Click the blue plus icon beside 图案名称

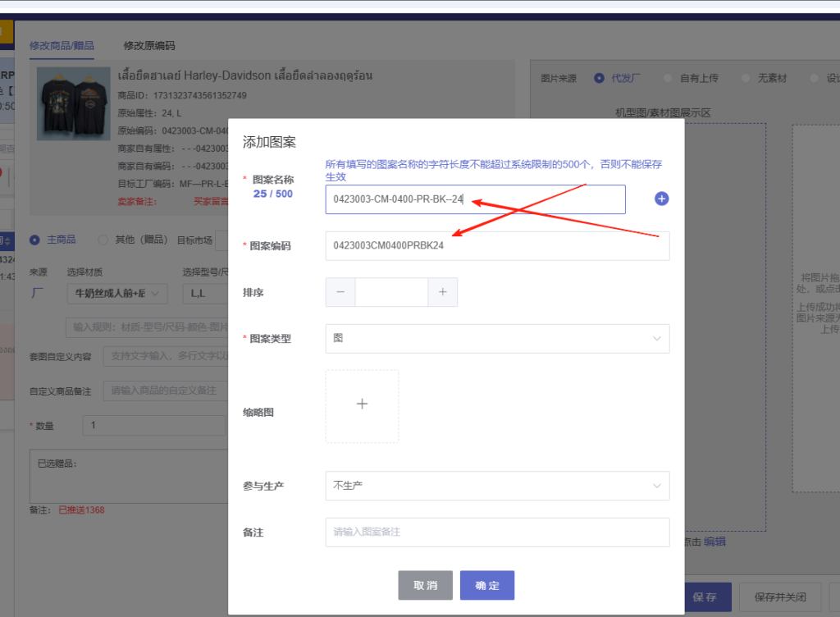662,199
